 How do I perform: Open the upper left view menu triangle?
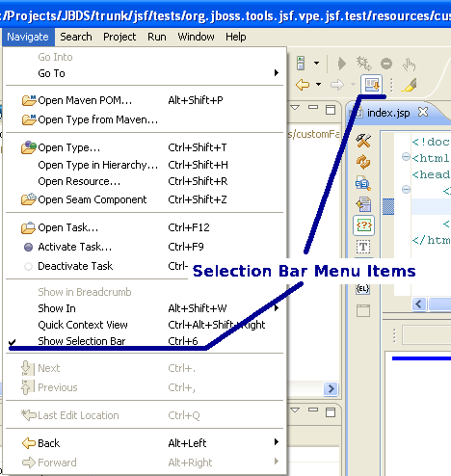point(295,107)
